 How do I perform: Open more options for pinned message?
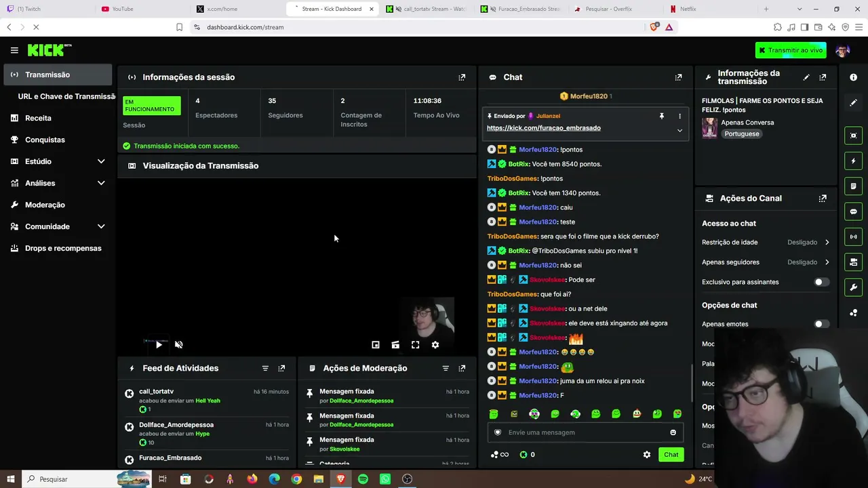679,117
